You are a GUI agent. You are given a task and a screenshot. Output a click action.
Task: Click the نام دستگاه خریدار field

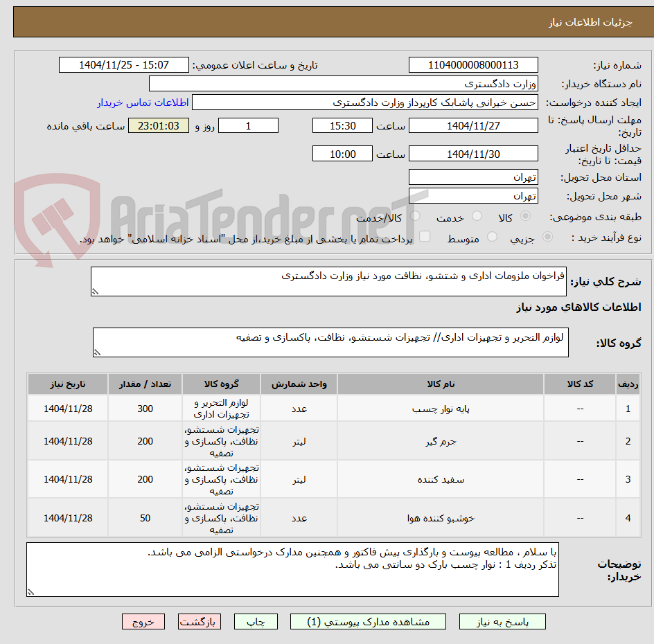(343, 84)
